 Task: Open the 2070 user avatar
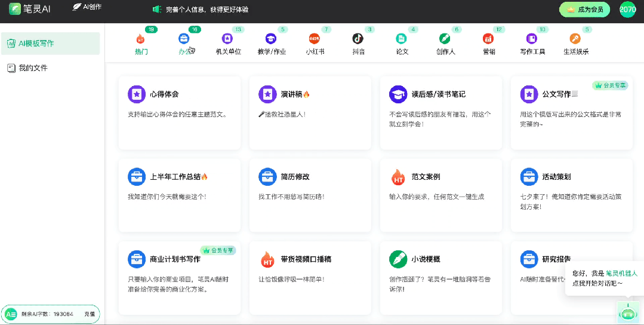coord(627,10)
